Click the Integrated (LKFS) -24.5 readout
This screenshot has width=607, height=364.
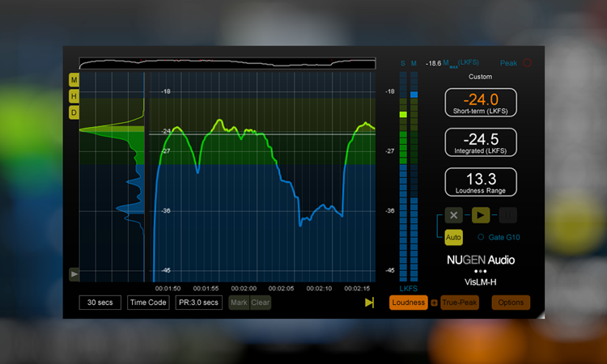pos(481,142)
